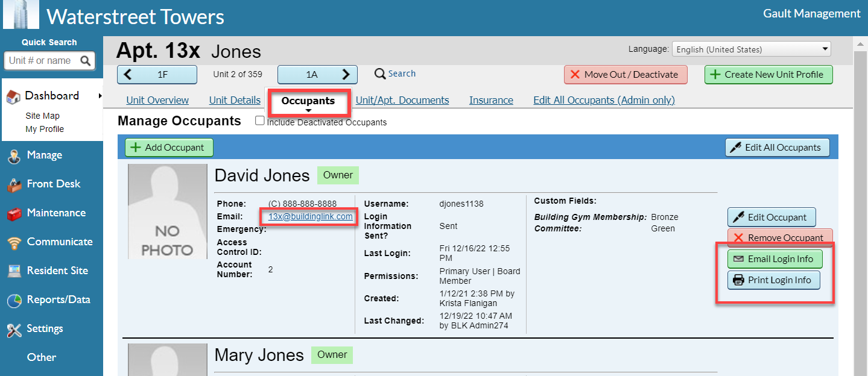Click the plus icon on Create New Unit Profile

715,75
